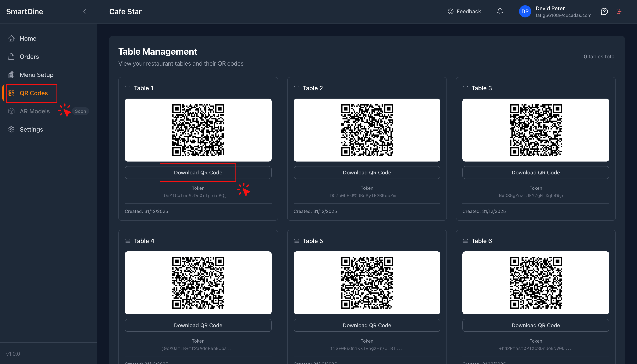Go to Orders page
This screenshot has height=364, width=637.
(29, 57)
